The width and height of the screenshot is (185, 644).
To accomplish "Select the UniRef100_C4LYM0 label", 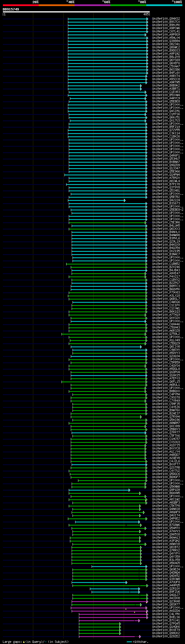I will click(166, 614).
